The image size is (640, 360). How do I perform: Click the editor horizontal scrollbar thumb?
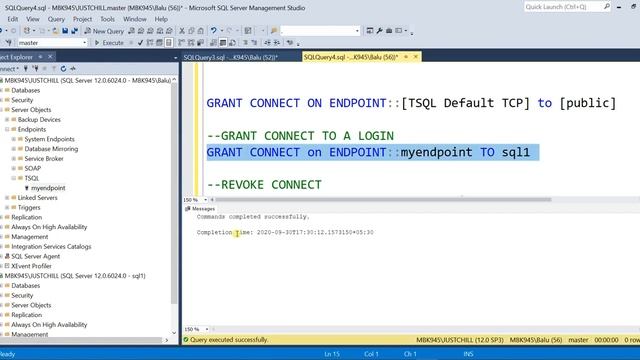tap(383, 200)
